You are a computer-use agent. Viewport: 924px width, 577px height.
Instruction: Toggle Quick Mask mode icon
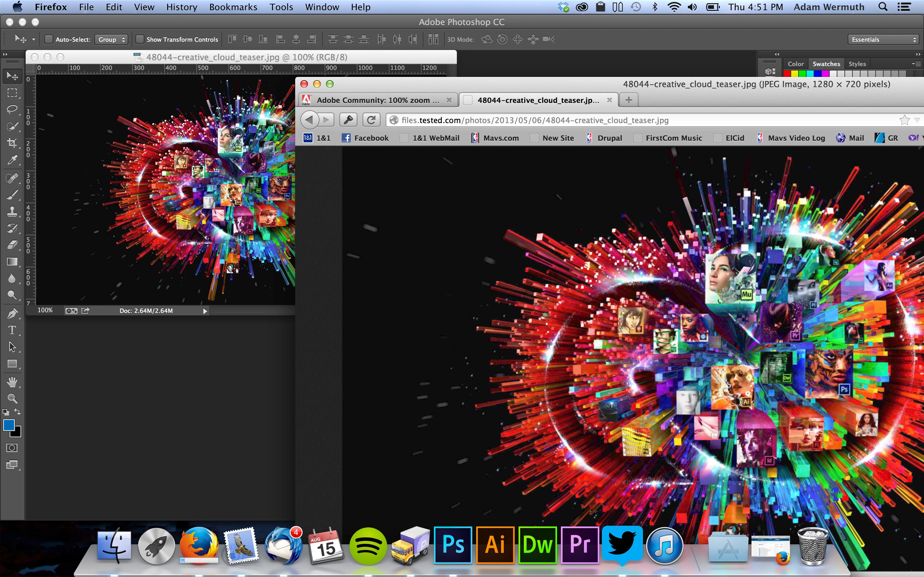(x=12, y=447)
